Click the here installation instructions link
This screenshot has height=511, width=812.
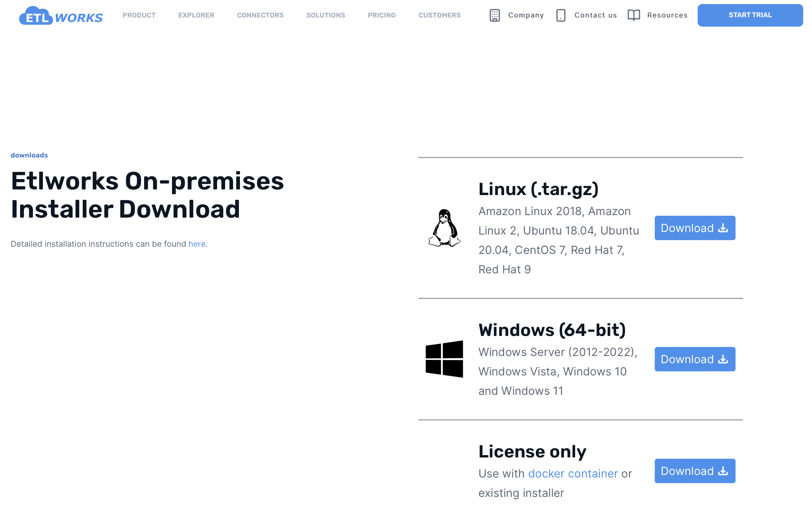tap(197, 243)
